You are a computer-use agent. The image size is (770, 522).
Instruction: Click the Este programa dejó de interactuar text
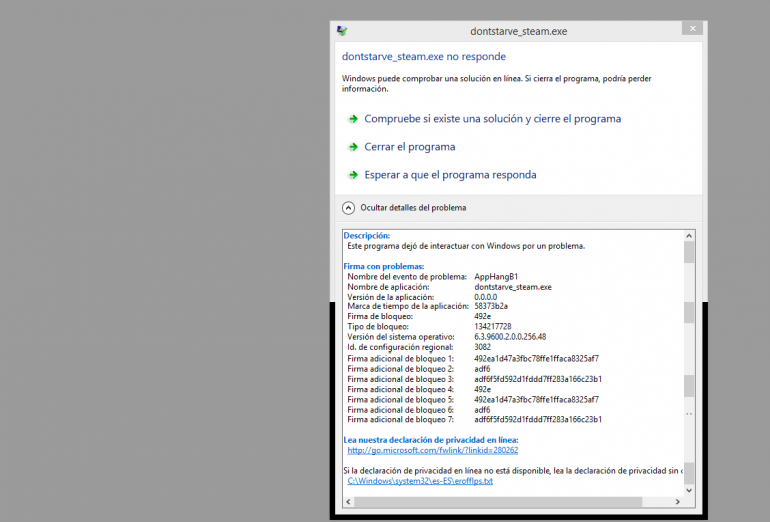coord(466,246)
